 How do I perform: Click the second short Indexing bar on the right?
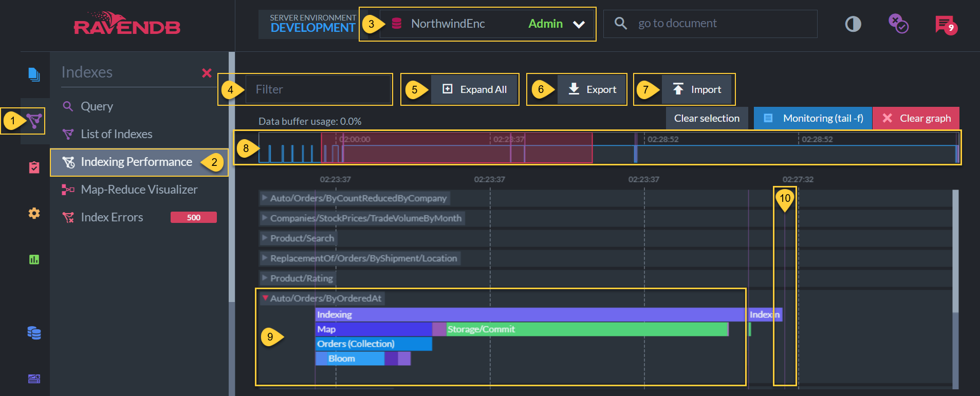pos(765,314)
